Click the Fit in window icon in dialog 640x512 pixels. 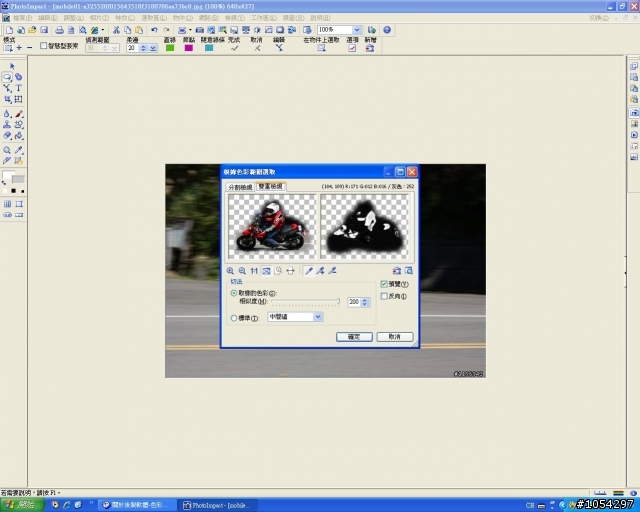266,271
